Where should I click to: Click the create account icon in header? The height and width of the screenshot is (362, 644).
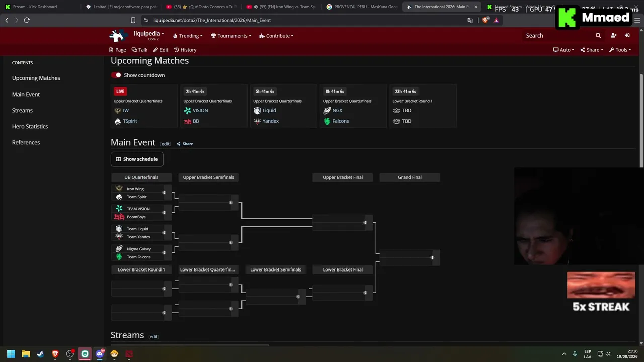(x=613, y=36)
